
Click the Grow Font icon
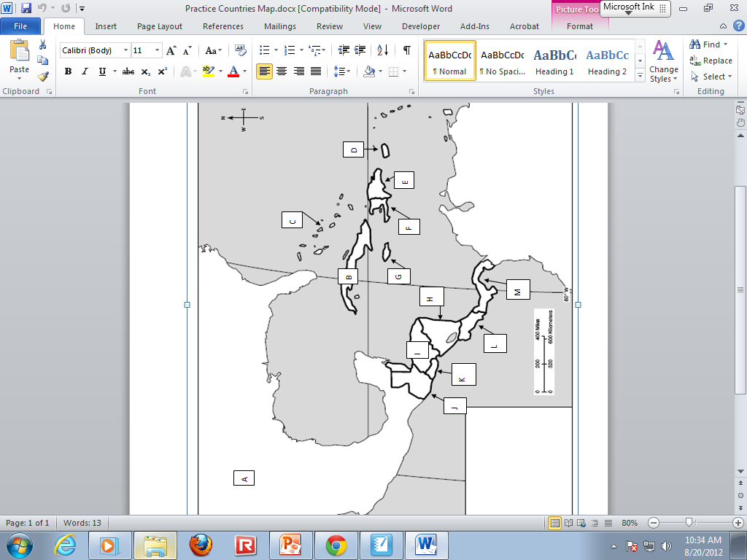coord(171,50)
